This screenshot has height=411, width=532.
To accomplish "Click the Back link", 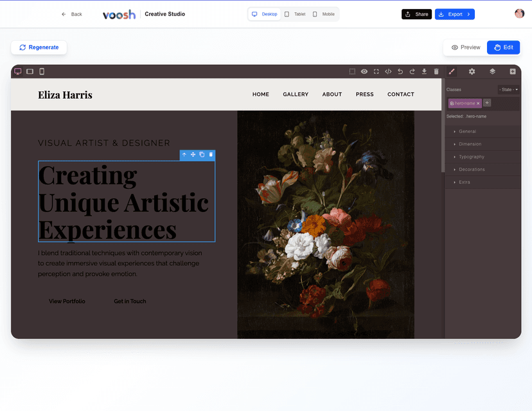I will [71, 14].
